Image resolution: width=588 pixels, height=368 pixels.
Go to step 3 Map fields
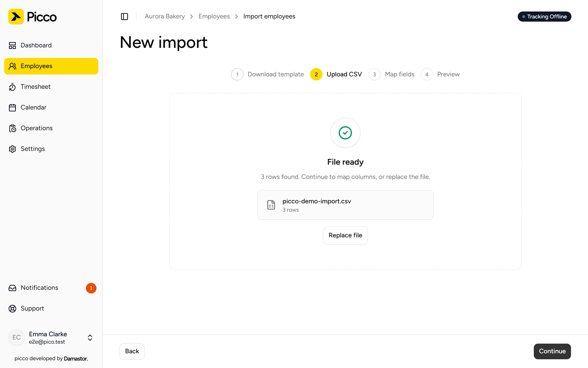(x=391, y=74)
